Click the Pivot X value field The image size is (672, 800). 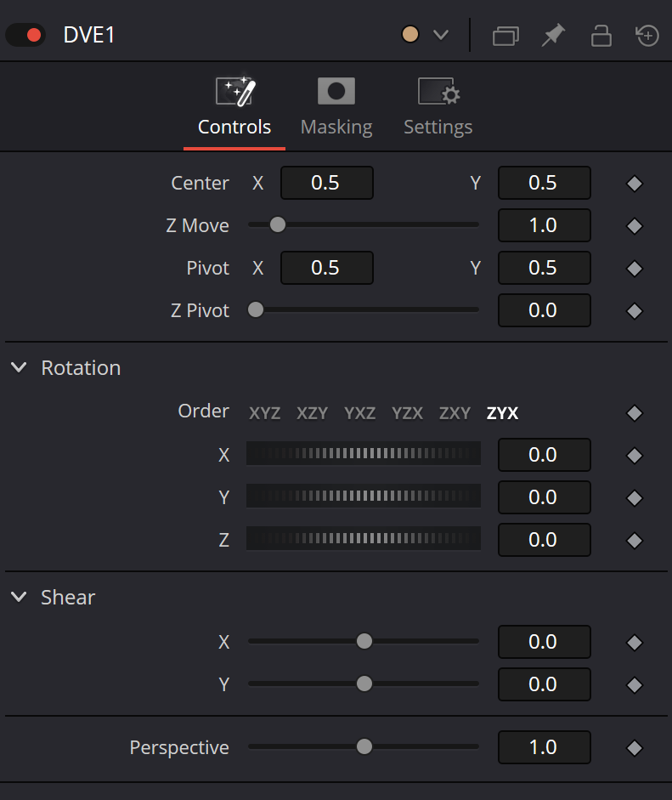pos(327,267)
